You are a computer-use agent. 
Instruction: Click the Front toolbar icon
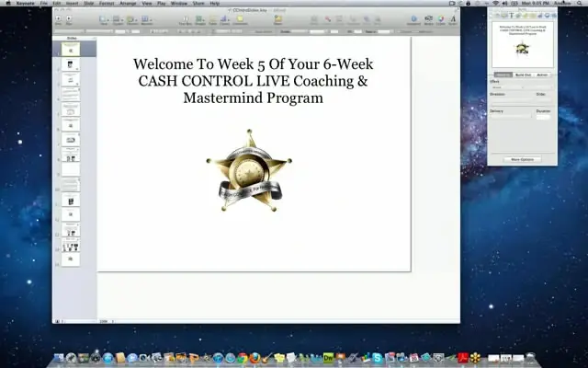tap(367, 20)
